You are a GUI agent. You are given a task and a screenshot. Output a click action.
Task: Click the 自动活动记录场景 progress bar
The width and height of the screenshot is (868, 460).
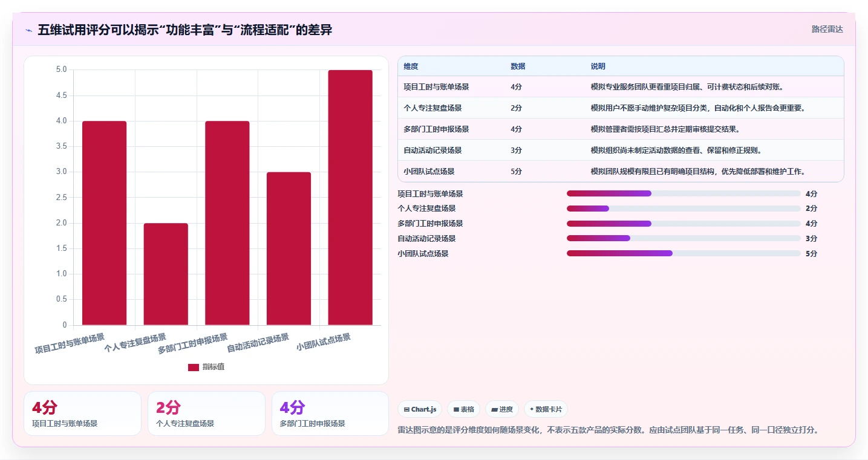coord(684,238)
